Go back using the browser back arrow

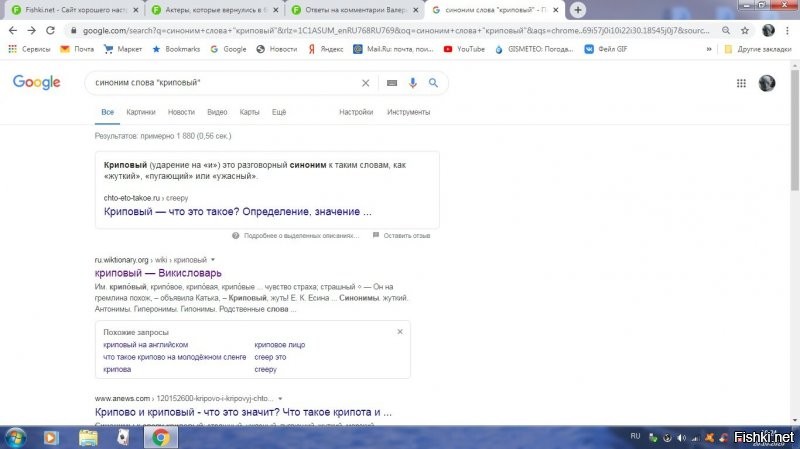[x=13, y=31]
